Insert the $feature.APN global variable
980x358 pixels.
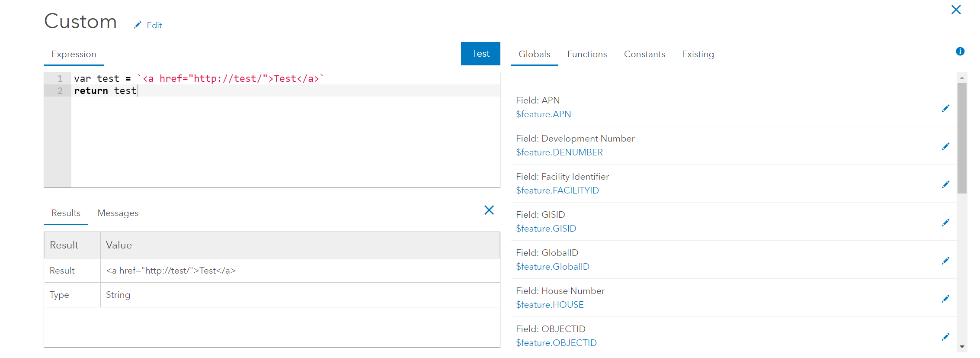pos(543,114)
